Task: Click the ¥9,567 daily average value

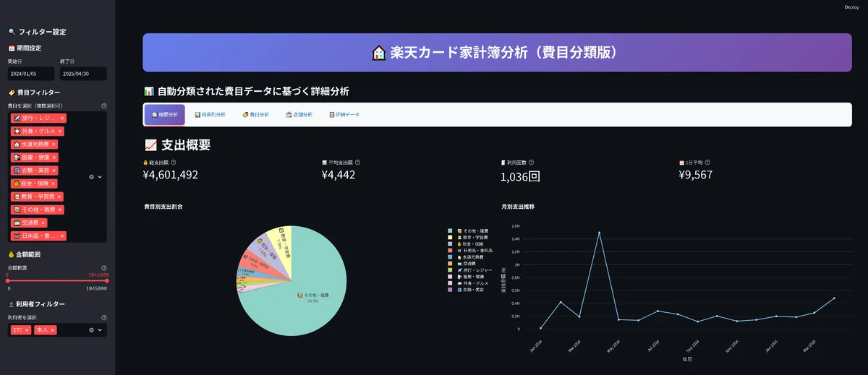Action: pos(696,175)
